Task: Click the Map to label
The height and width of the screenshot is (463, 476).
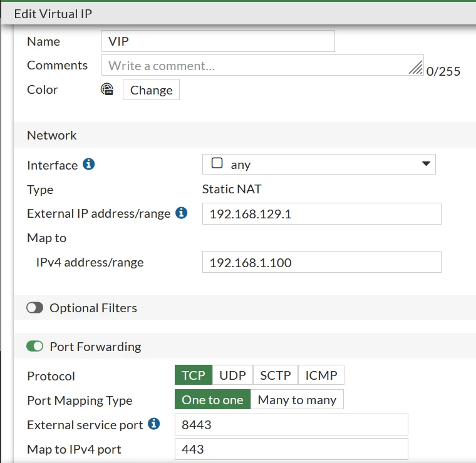Action: [47, 238]
